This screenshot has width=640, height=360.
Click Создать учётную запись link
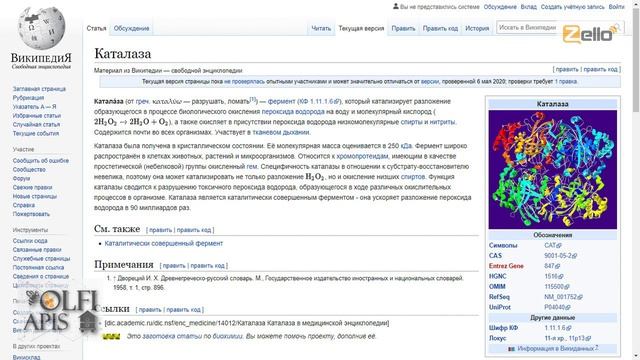572,7
